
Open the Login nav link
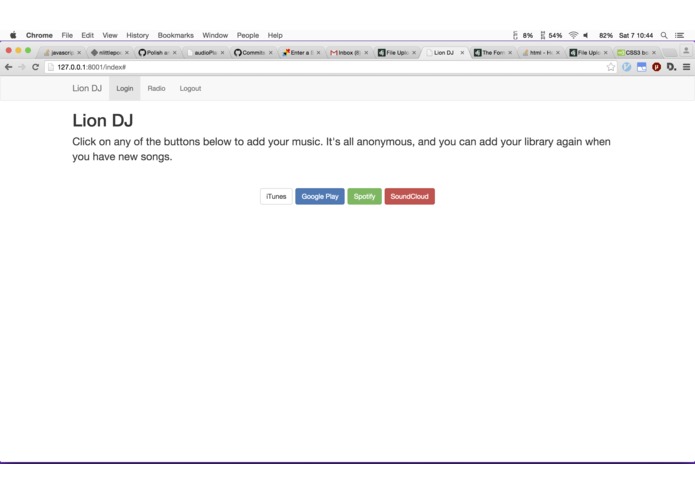(x=125, y=88)
